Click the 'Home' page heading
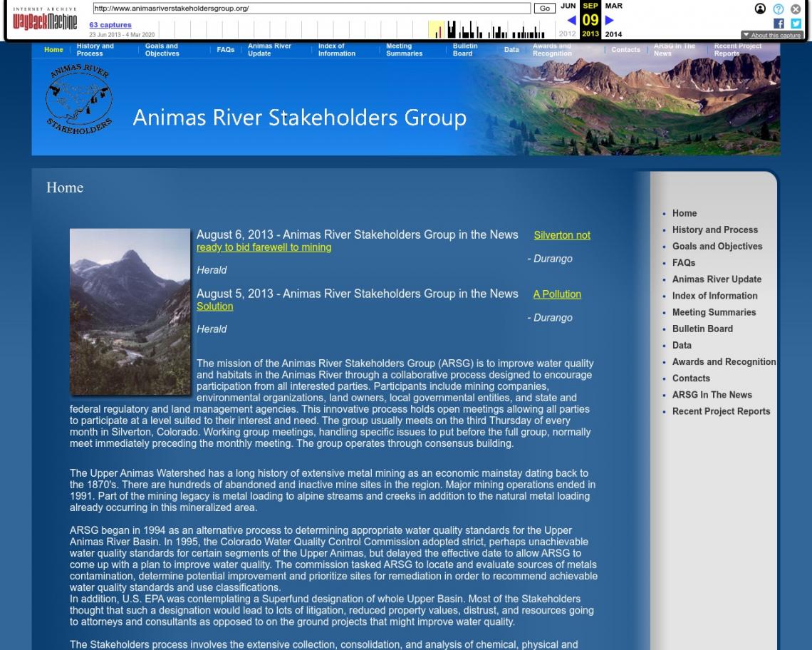Screen dimensions: 812x650 pyautogui.click(x=65, y=187)
